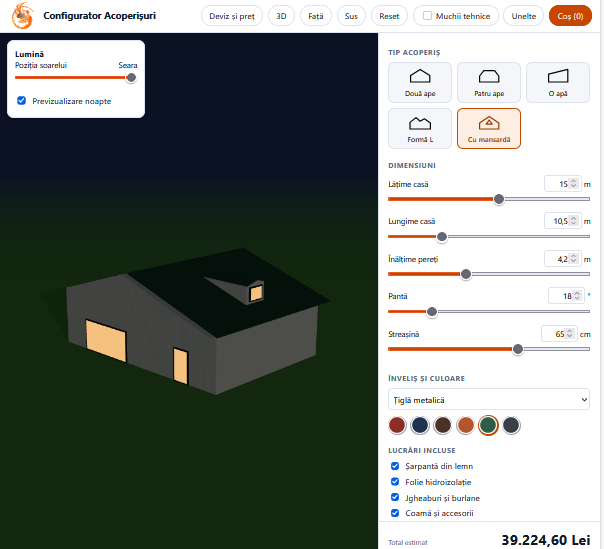Select the Două ape roof type
This screenshot has height=549, width=604.
coord(420,82)
